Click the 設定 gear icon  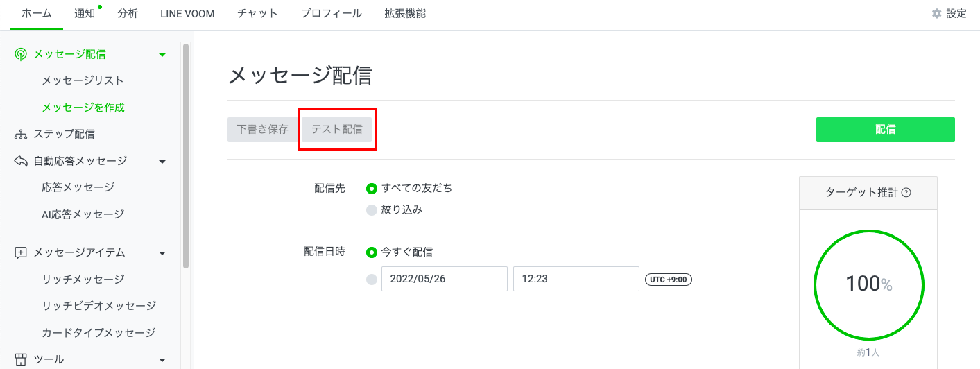[936, 13]
